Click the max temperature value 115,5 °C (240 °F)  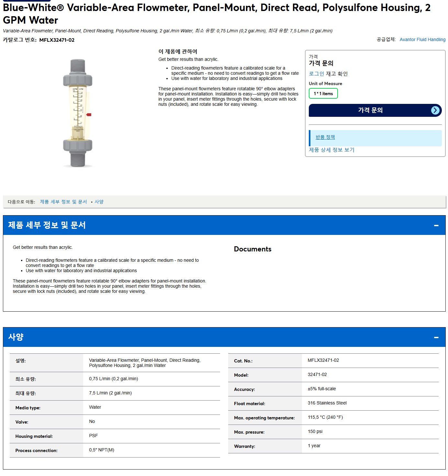point(325,417)
